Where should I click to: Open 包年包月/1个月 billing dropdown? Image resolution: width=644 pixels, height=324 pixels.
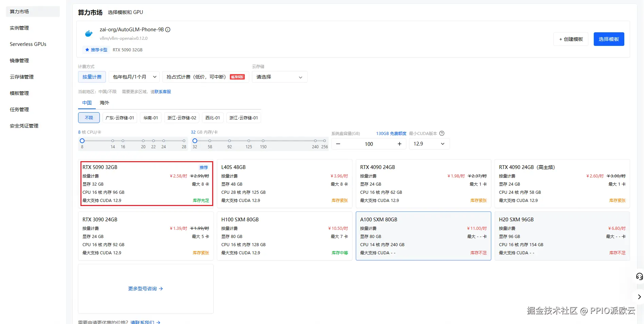pyautogui.click(x=134, y=77)
